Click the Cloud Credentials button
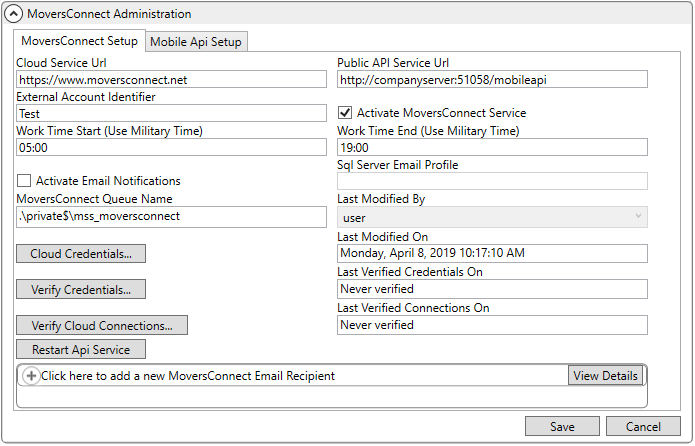Screen dimensions: 695x446 point(81,253)
